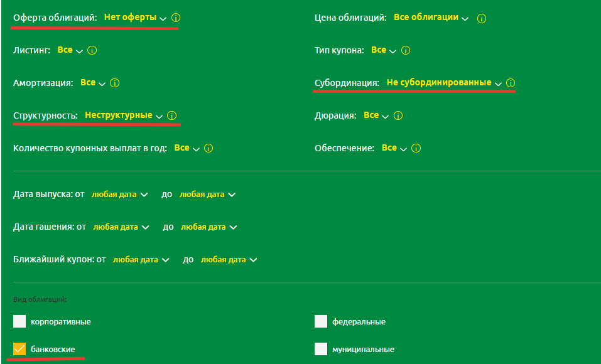601x364 pixels.
Task: Tick the федеральные checkbox
Action: [321, 322]
